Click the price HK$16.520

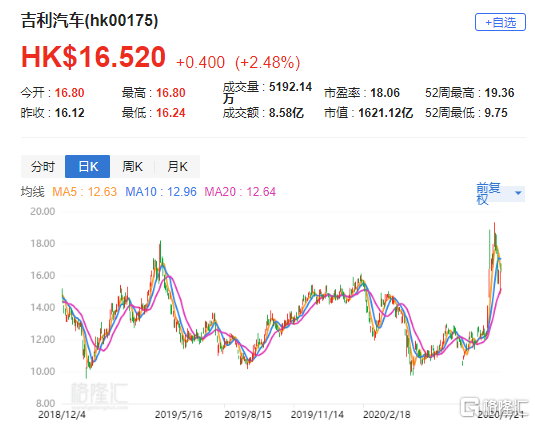(93, 57)
